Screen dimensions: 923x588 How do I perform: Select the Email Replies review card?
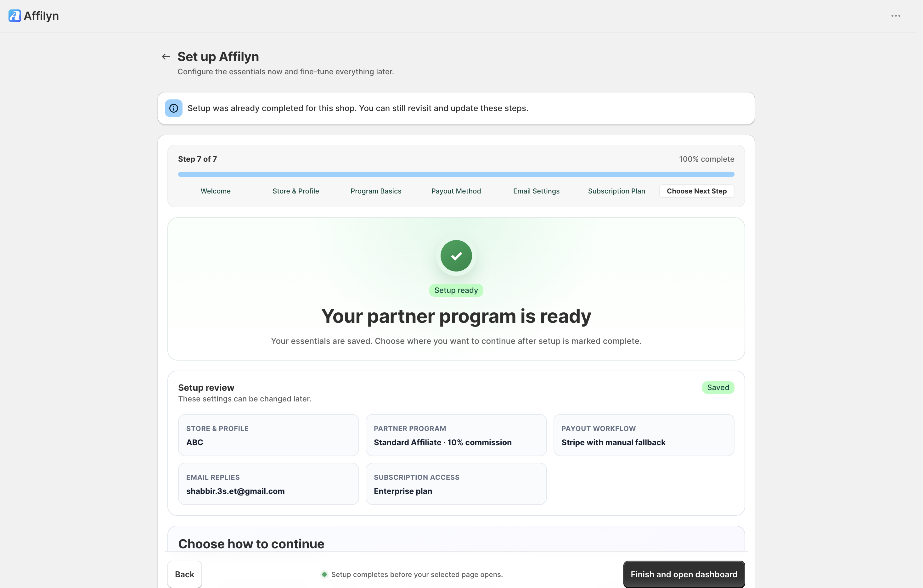click(268, 484)
